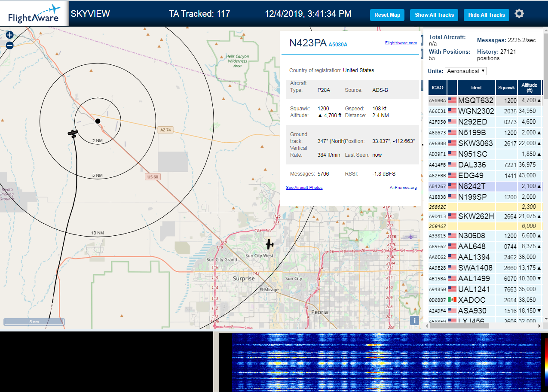Screen dimensions: 548x392
Task: Click the Surprise city label on map
Action: click(x=244, y=278)
